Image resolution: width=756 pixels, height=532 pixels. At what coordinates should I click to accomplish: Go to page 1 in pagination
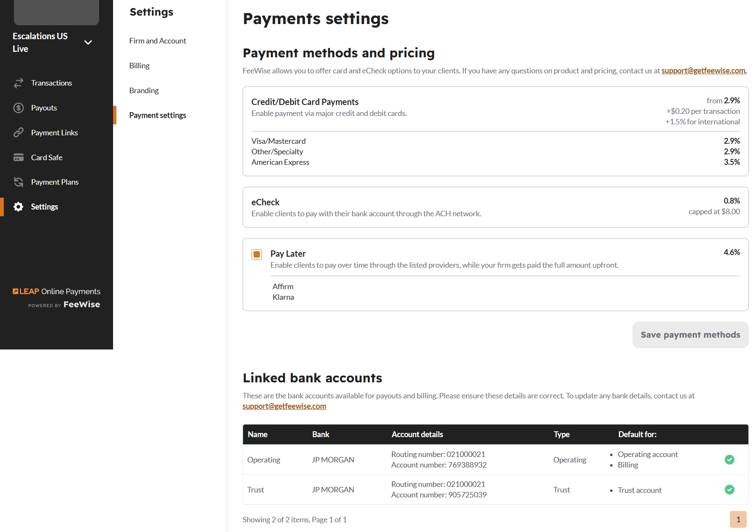(738, 519)
